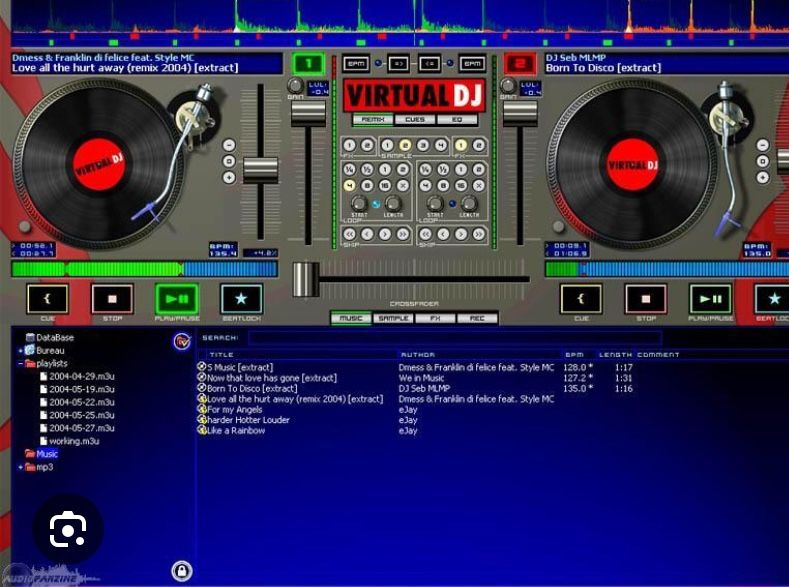Open the Sample browser tab
Viewport: 789px width, 587px height.
[393, 318]
